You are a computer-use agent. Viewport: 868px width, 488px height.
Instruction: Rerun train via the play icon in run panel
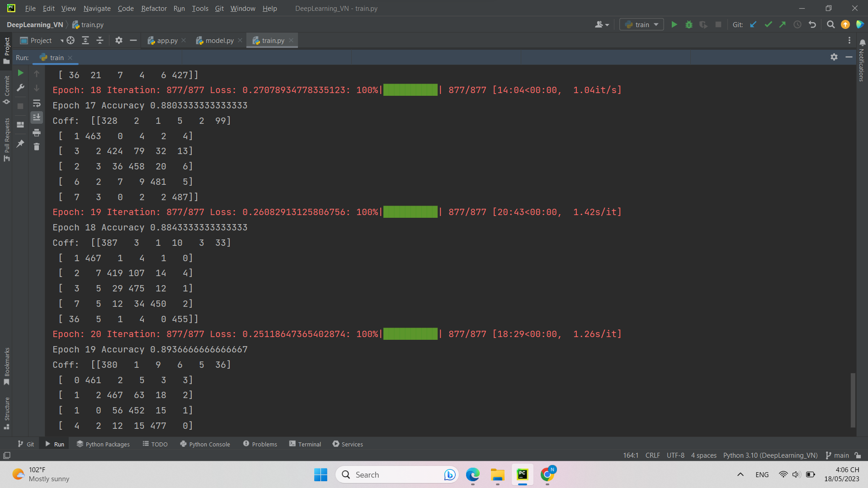coord(20,73)
